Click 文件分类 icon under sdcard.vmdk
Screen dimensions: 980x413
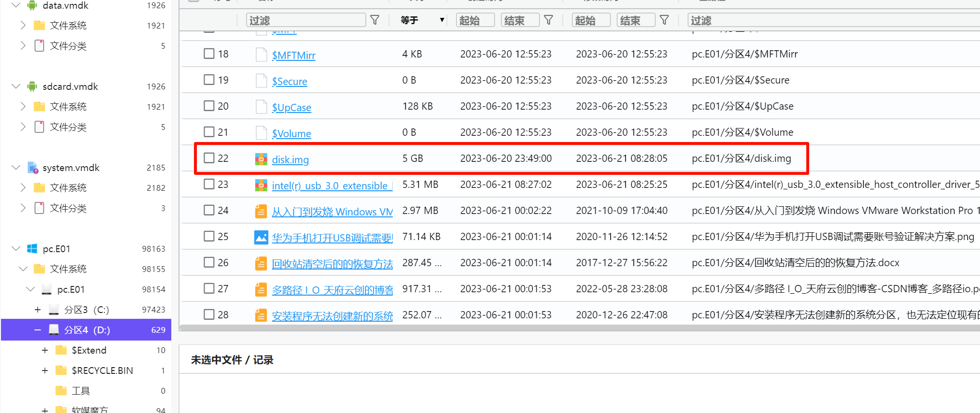coord(40,127)
